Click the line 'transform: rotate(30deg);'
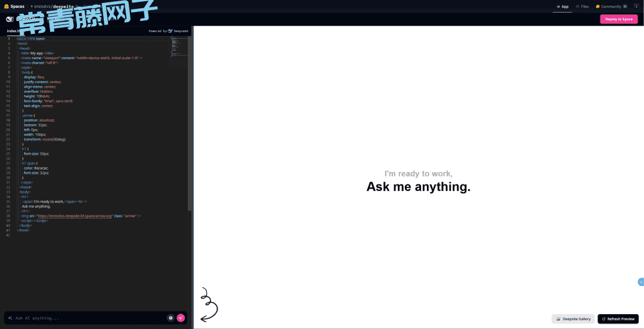This screenshot has width=644, height=329. (x=44, y=139)
